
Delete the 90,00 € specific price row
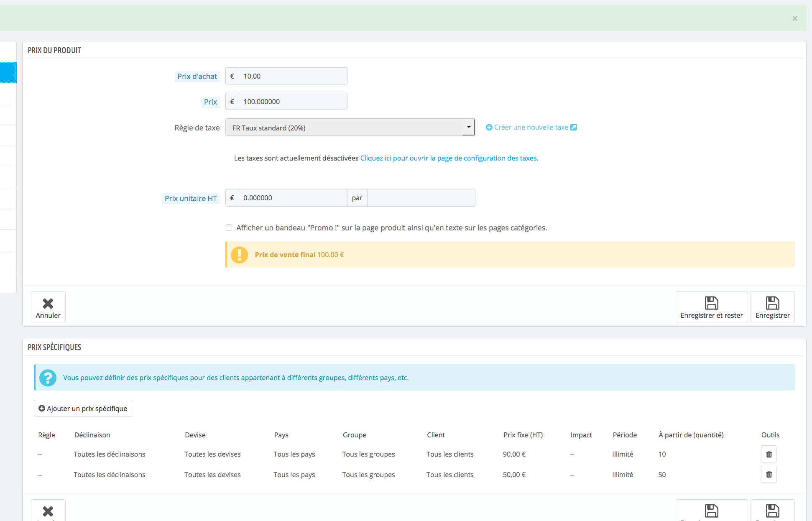click(769, 454)
